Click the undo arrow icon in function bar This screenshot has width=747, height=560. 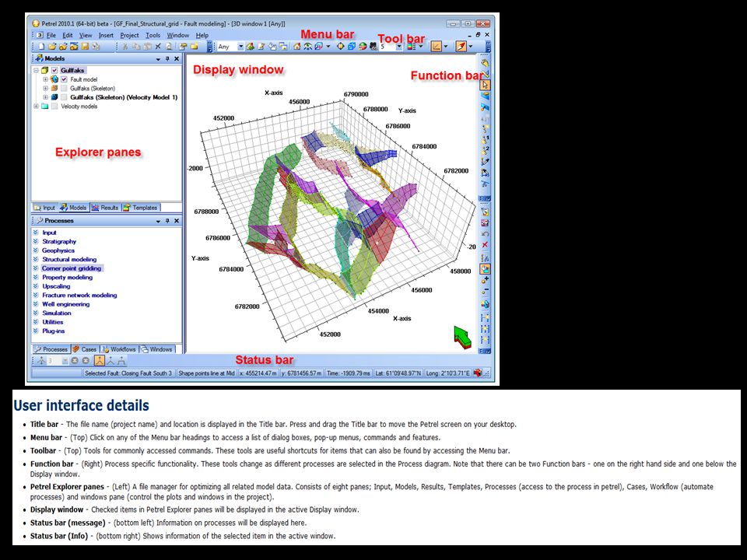pos(485,234)
